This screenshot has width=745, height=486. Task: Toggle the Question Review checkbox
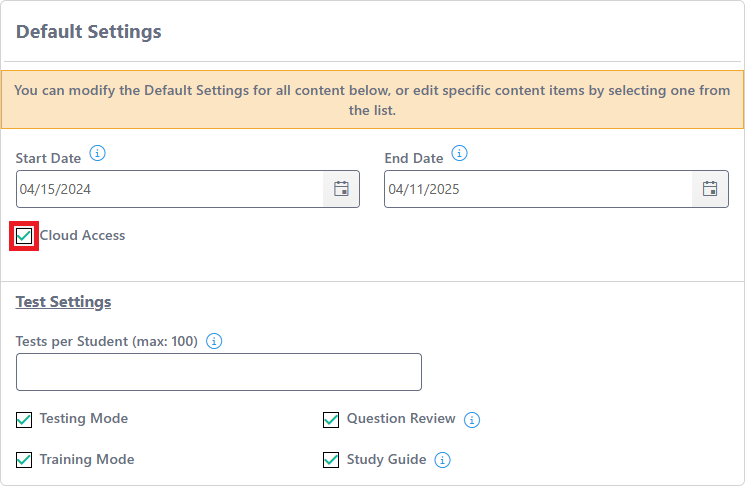331,419
